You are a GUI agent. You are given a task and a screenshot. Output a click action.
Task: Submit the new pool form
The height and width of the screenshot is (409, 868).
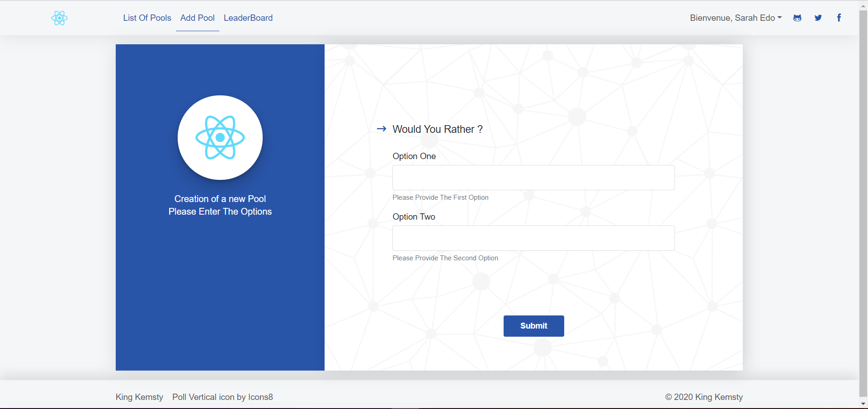point(534,326)
